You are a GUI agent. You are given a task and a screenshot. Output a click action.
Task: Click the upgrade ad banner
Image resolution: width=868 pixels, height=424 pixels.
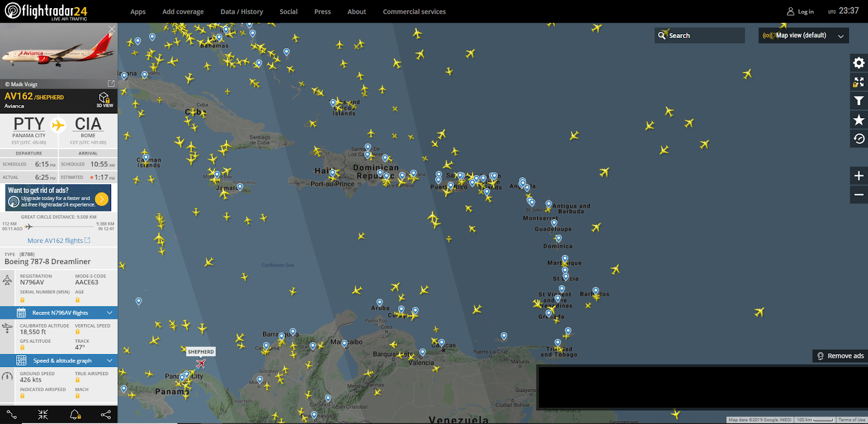(x=59, y=198)
